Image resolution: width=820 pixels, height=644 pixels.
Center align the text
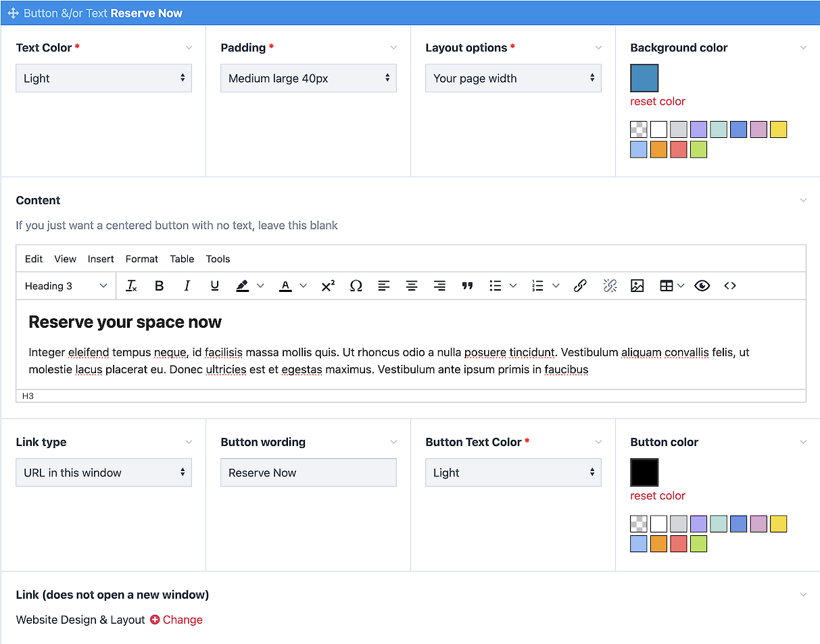coord(412,286)
